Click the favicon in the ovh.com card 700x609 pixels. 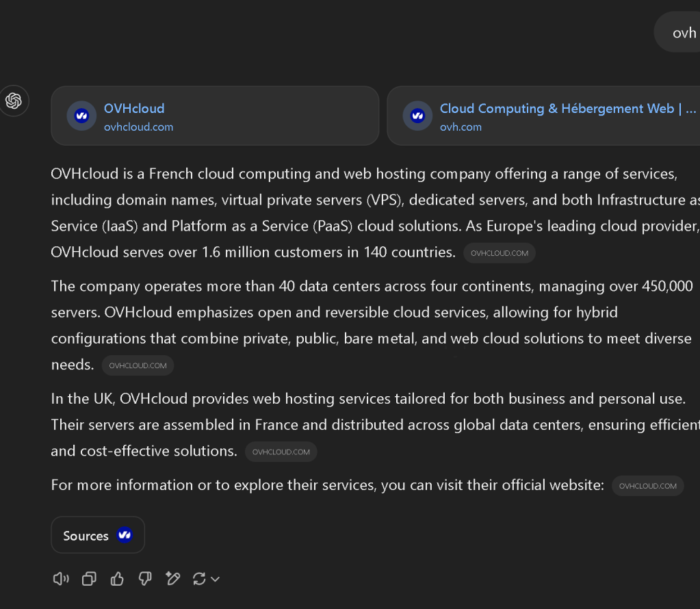tap(417, 116)
